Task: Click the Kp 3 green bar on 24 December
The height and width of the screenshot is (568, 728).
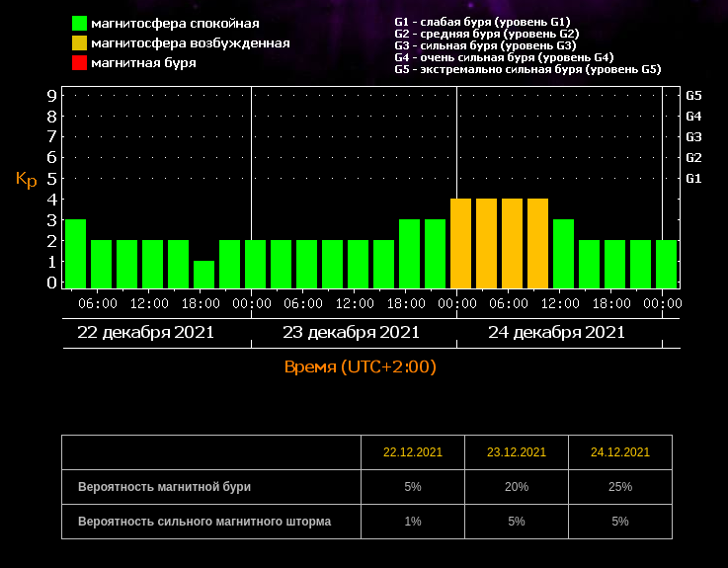Action: (x=564, y=254)
